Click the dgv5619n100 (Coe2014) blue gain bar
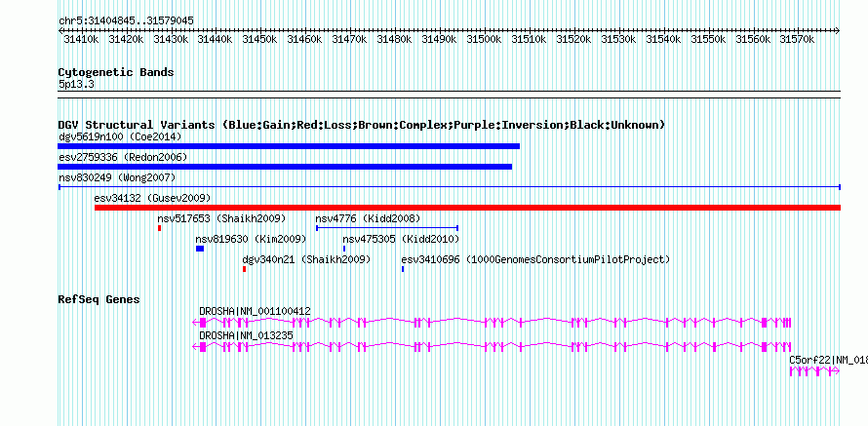The width and height of the screenshot is (868, 426). (x=289, y=146)
